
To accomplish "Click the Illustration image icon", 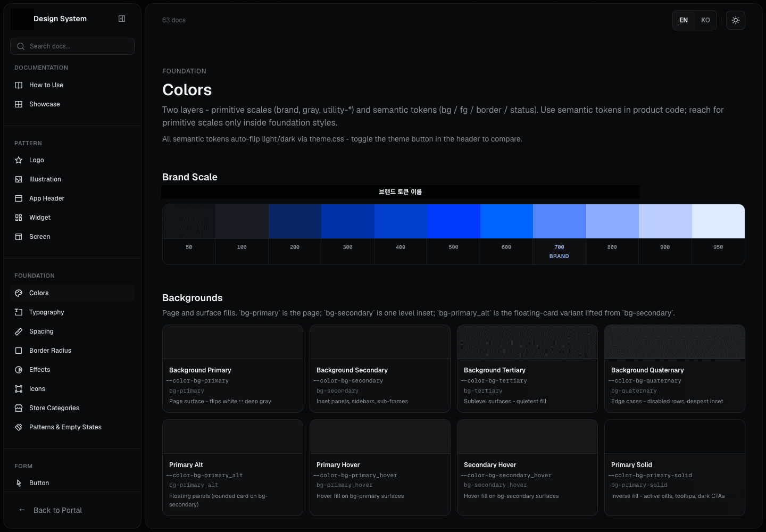I will (x=19, y=179).
